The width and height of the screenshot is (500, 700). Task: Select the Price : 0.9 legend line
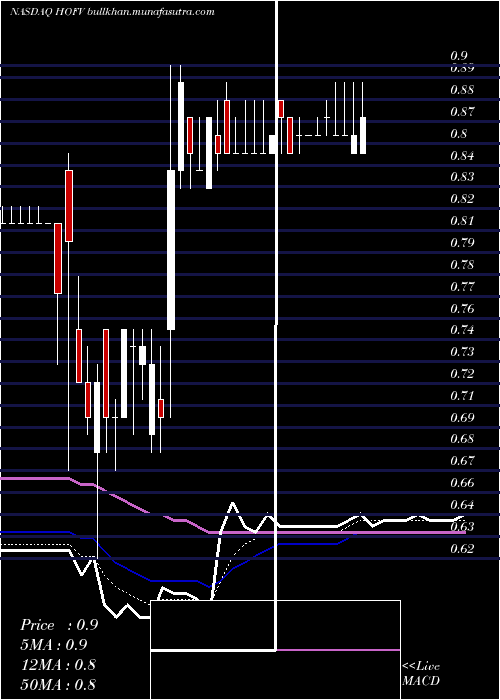(x=59, y=625)
